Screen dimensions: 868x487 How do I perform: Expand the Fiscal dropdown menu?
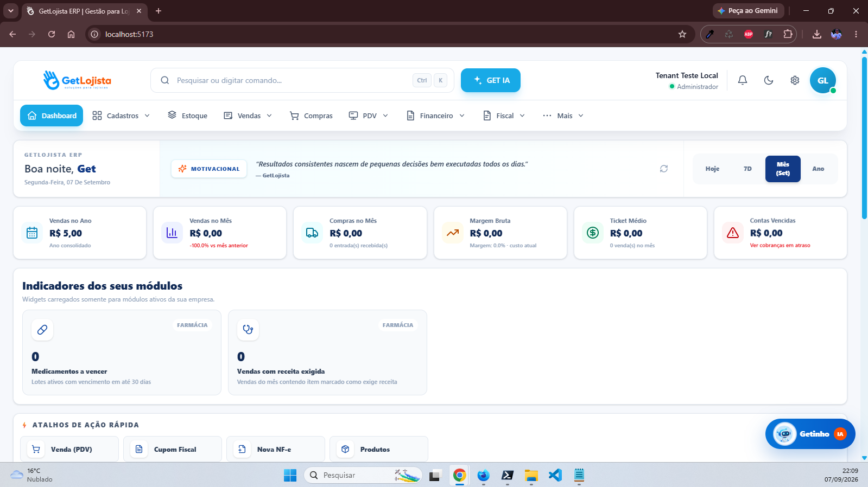(x=504, y=116)
